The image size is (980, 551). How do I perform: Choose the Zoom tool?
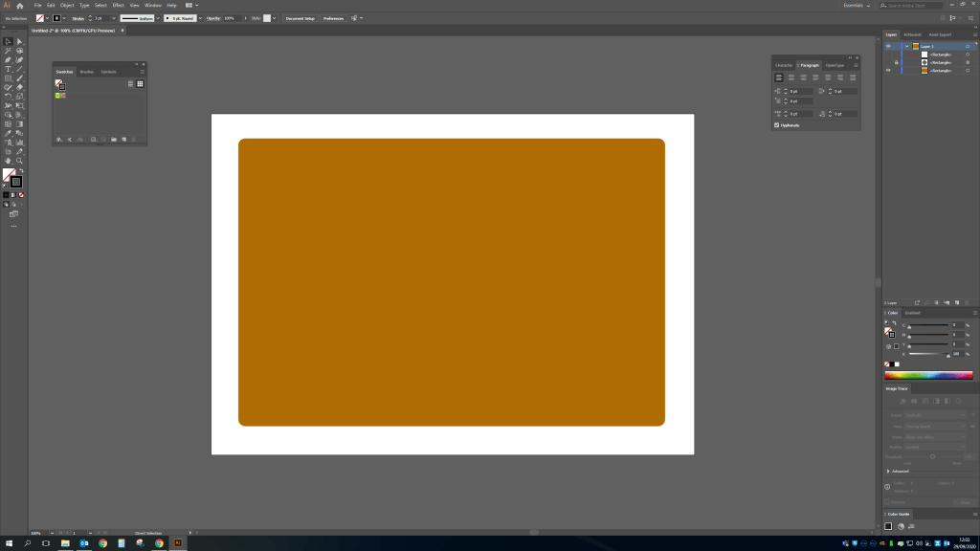19,161
